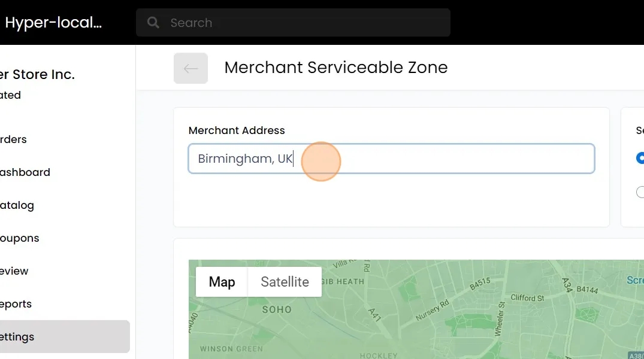Navigate to Coupons section
This screenshot has height=359, width=644.
point(19,238)
